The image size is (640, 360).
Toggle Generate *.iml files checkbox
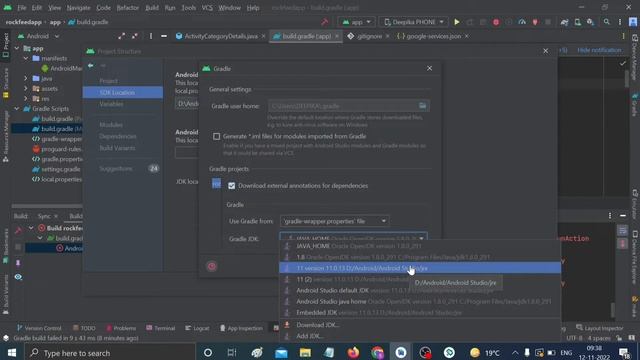(x=216, y=136)
